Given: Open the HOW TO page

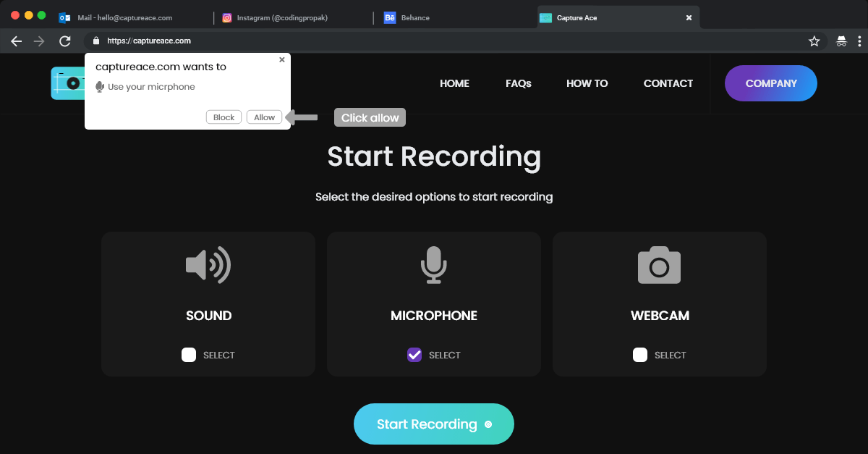Looking at the screenshot, I should (x=587, y=83).
